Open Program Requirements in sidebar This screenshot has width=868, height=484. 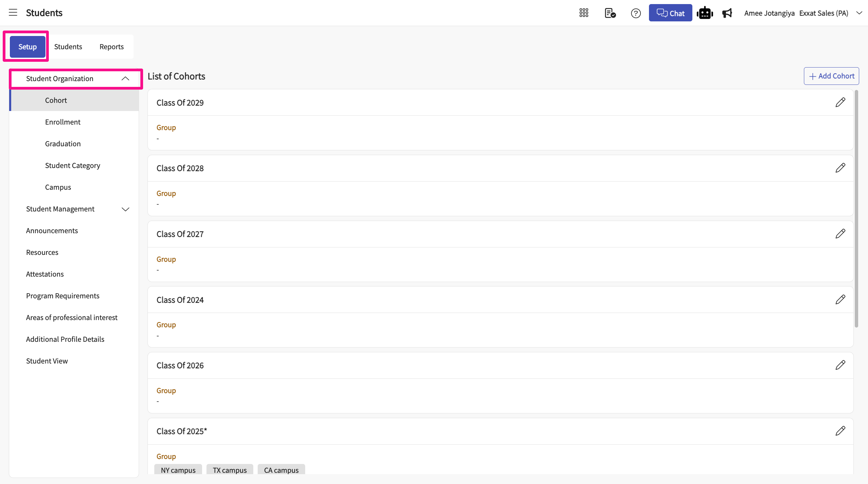point(63,296)
